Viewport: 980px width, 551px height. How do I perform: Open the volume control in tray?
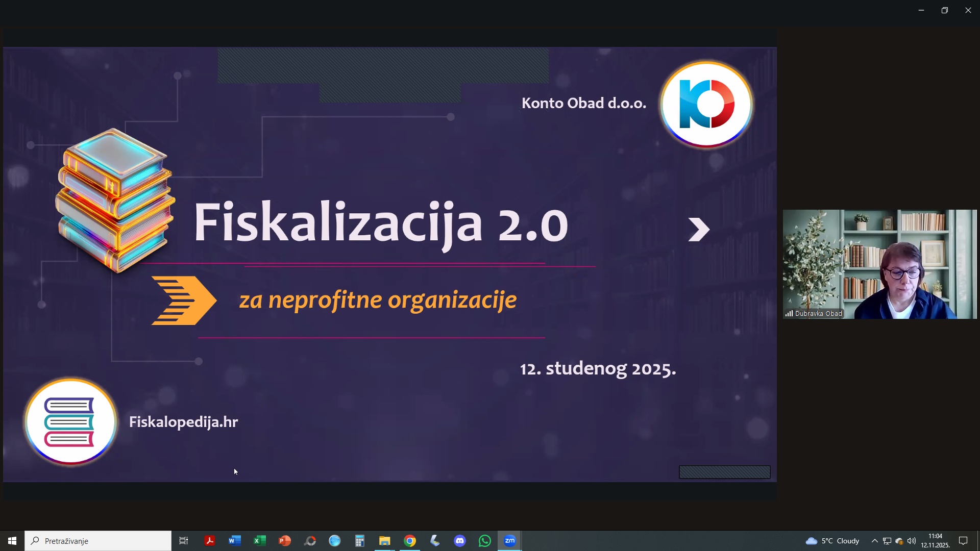click(x=912, y=541)
